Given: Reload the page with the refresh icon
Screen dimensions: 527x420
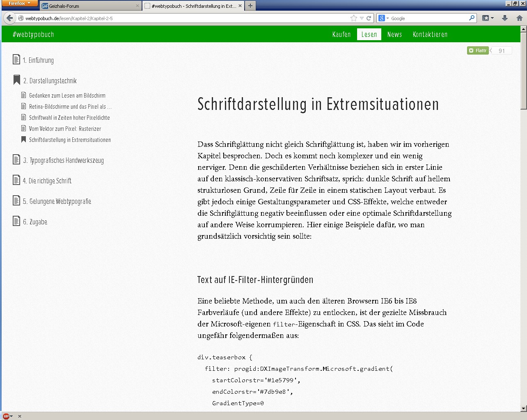Looking at the screenshot, I should coord(369,18).
